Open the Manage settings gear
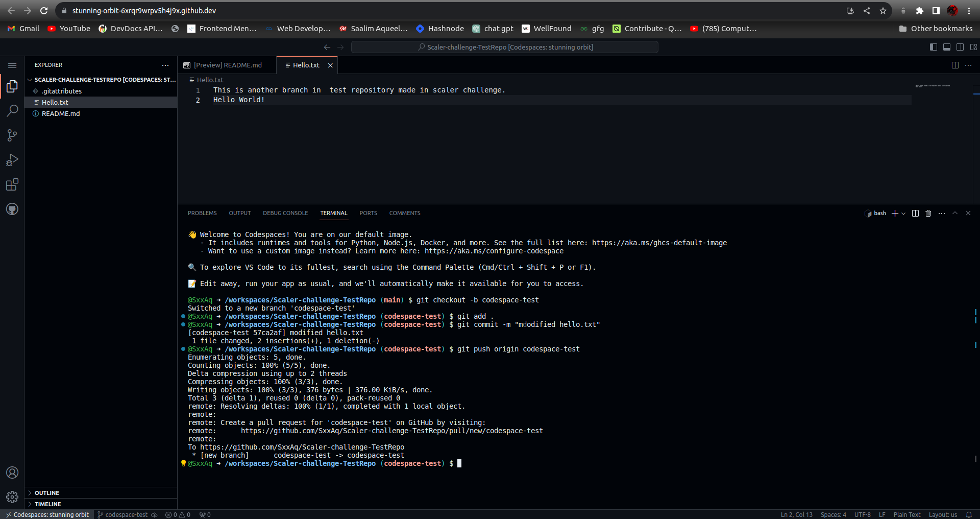The width and height of the screenshot is (980, 519). [x=12, y=497]
